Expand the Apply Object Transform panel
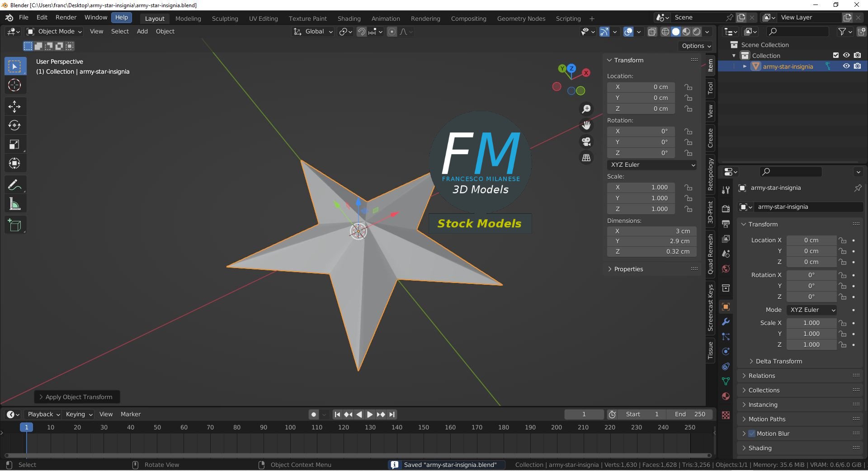 (76, 397)
